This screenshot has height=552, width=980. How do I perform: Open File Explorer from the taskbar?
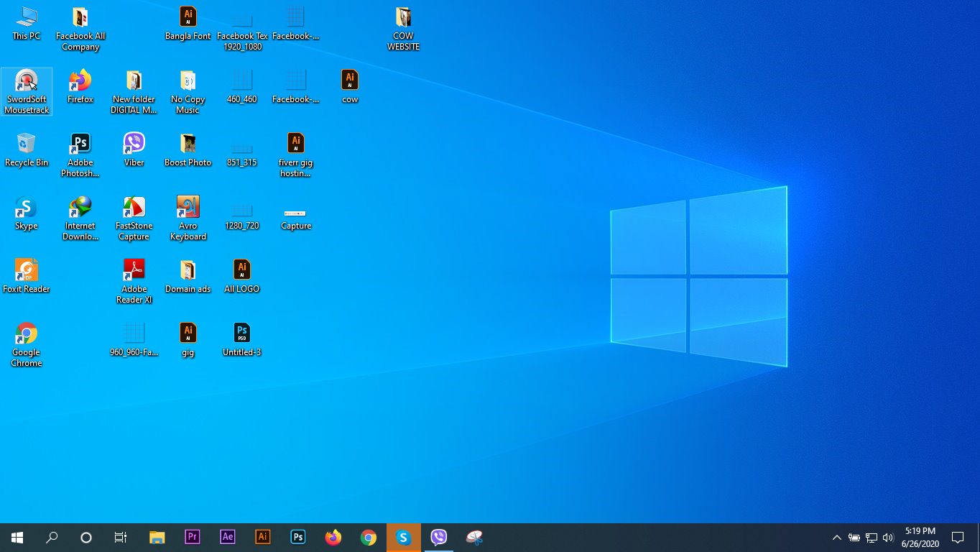tap(157, 538)
